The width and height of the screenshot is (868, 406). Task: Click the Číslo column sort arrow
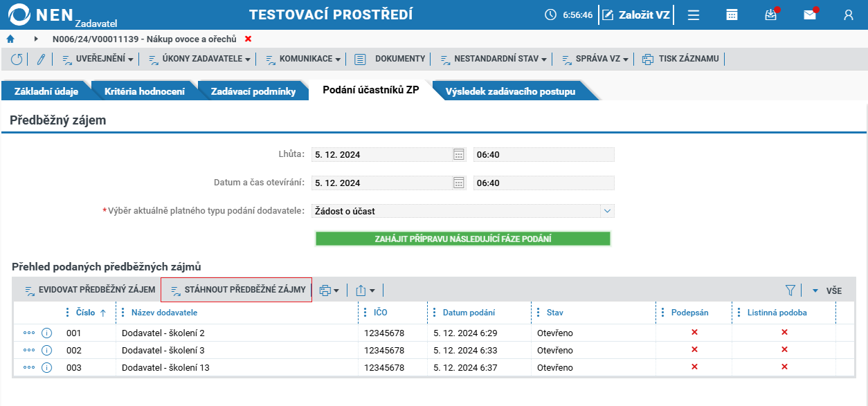click(103, 313)
